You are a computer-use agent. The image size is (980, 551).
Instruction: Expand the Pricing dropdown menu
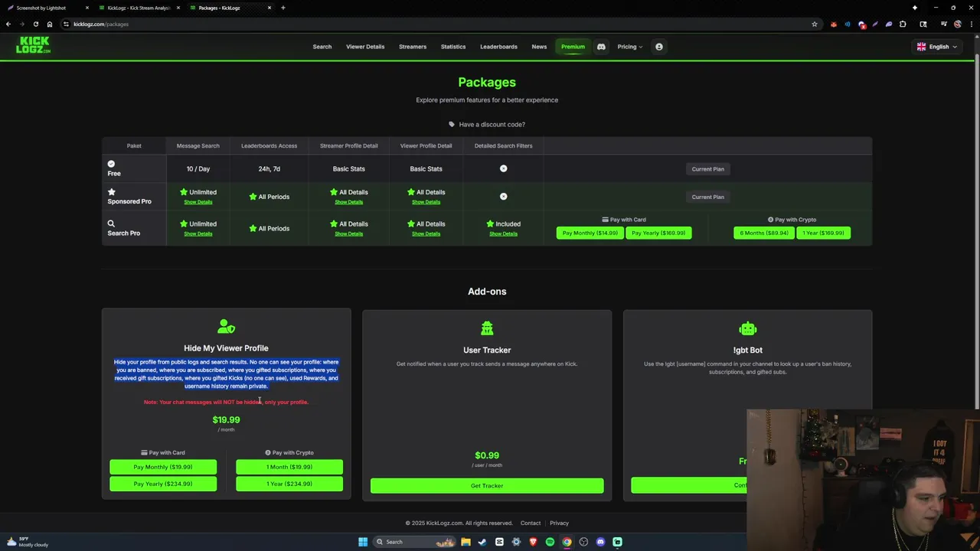pyautogui.click(x=630, y=47)
